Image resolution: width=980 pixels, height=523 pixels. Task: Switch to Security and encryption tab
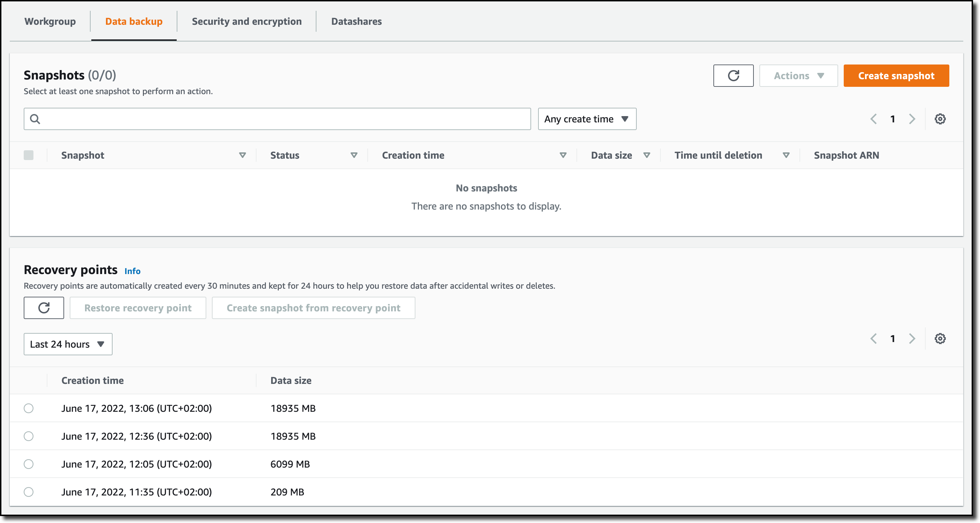[246, 21]
